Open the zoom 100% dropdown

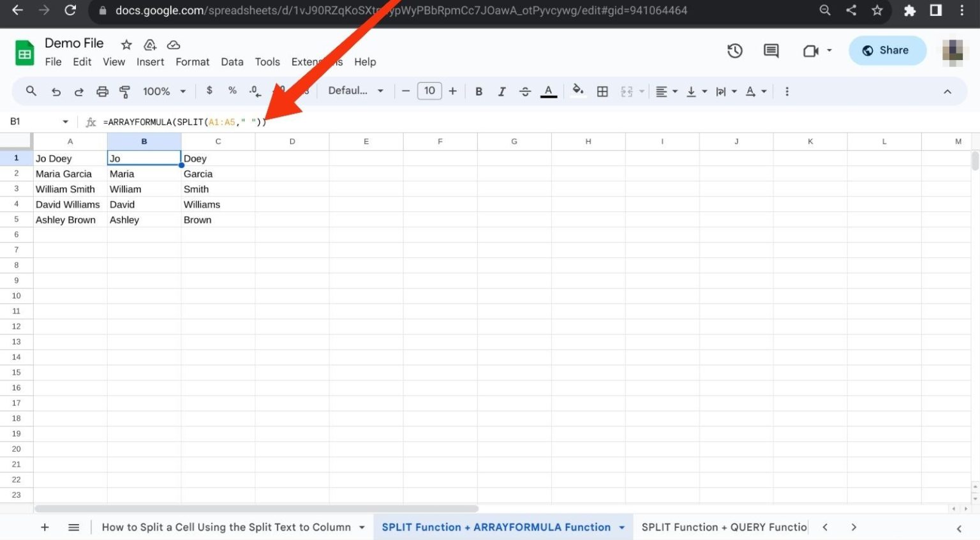[x=164, y=91]
